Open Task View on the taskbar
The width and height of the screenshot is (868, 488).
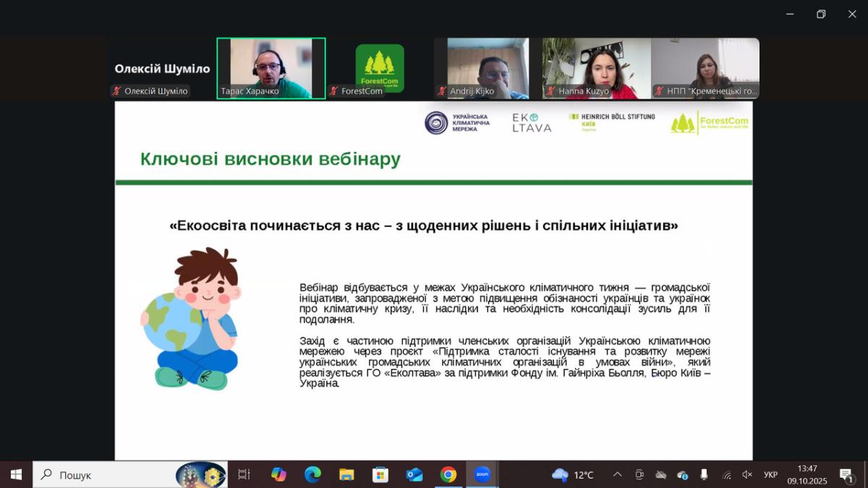click(x=244, y=474)
